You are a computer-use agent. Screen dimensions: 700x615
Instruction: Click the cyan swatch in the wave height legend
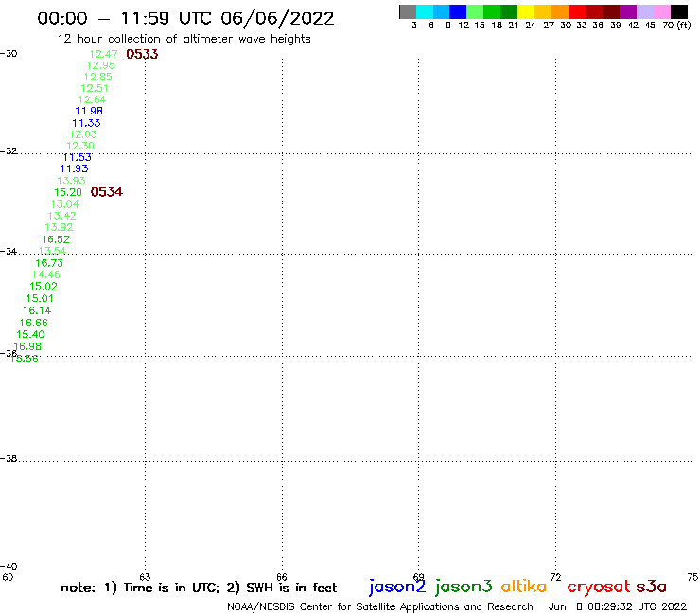coord(425,11)
